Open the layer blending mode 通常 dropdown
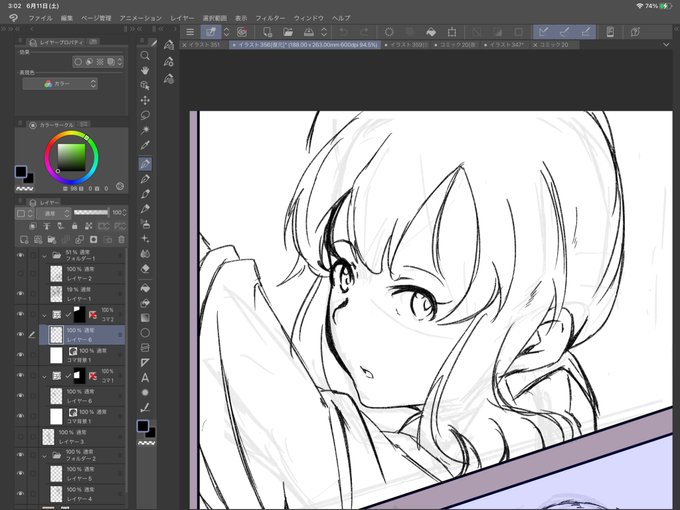 [x=53, y=213]
